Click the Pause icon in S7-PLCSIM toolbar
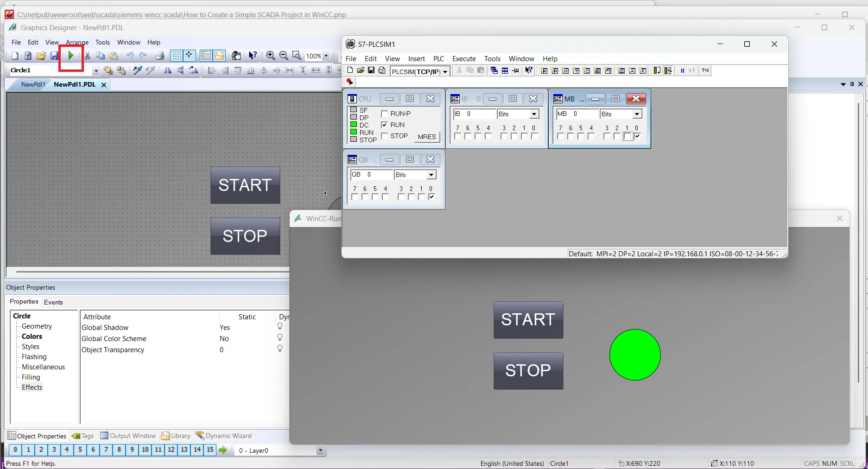Image resolution: width=868 pixels, height=469 pixels. (x=683, y=70)
